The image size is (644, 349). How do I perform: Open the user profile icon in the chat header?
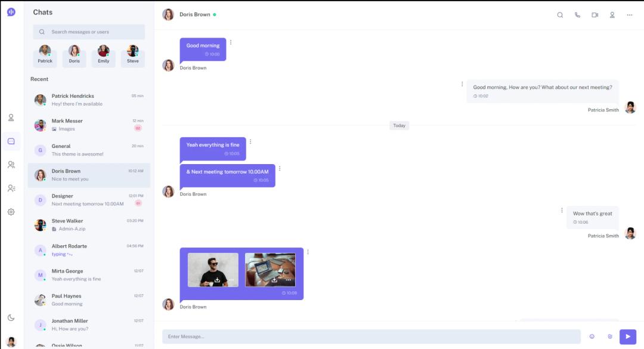click(x=612, y=15)
